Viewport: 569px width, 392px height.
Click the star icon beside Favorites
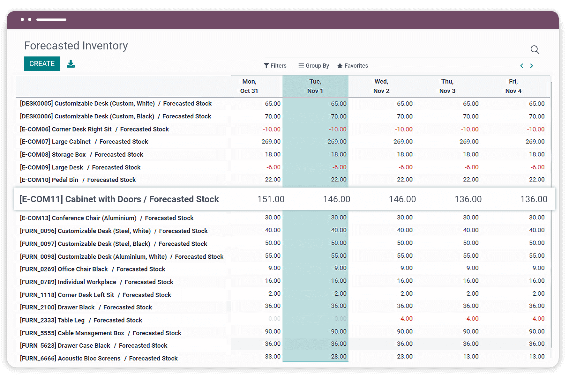340,66
